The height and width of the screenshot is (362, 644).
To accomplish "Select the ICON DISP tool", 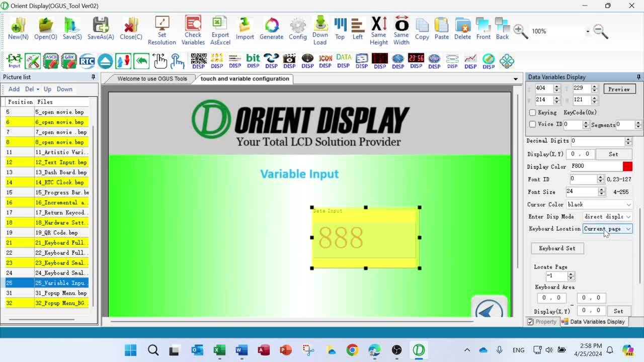I will (326, 61).
